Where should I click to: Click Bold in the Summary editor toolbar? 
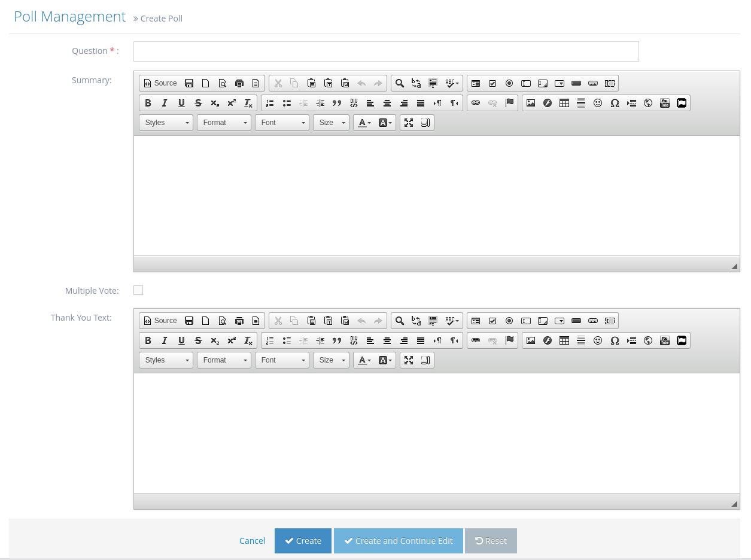pyautogui.click(x=148, y=103)
